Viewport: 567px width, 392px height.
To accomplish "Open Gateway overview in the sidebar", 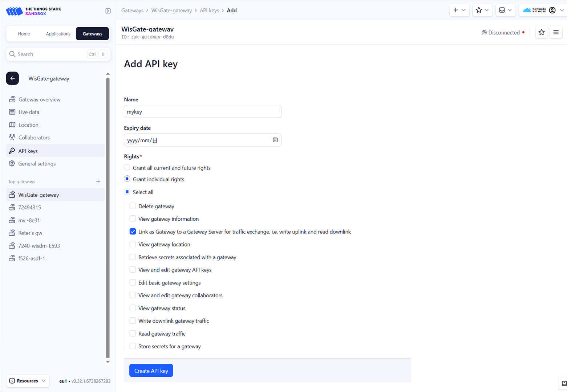I will 55,99.
